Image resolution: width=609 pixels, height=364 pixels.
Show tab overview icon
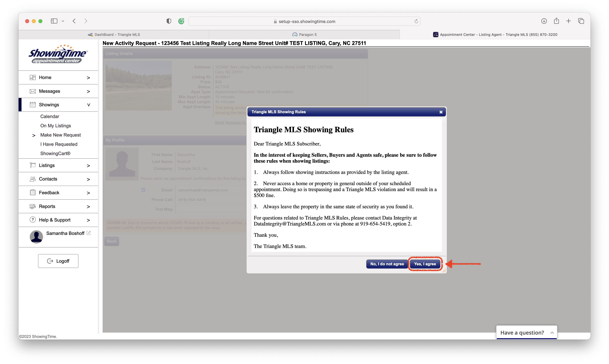coord(581,21)
